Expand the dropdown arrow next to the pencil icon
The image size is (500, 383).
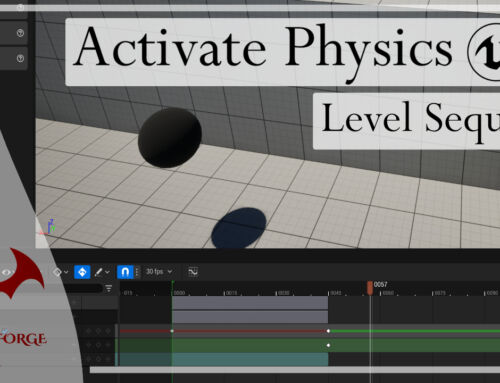[x=107, y=272]
